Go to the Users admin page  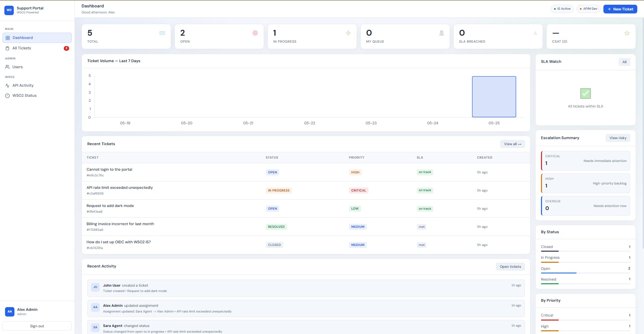[37, 67]
